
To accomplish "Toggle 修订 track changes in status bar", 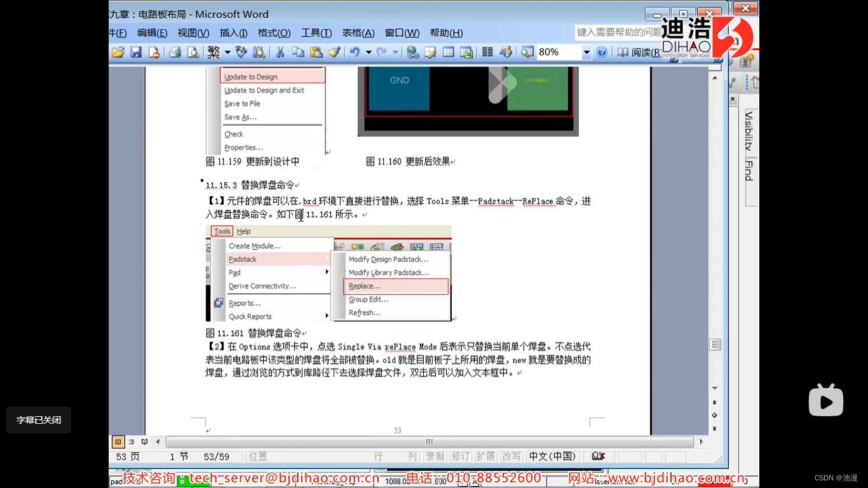I will 460,456.
